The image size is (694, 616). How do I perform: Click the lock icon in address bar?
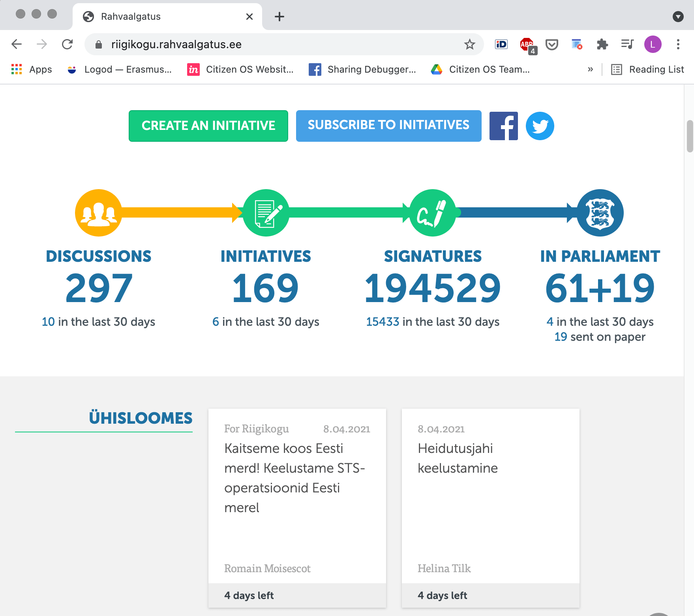(x=99, y=45)
